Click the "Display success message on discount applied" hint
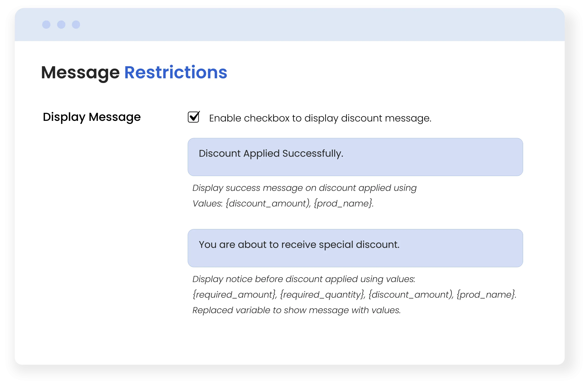 click(304, 188)
